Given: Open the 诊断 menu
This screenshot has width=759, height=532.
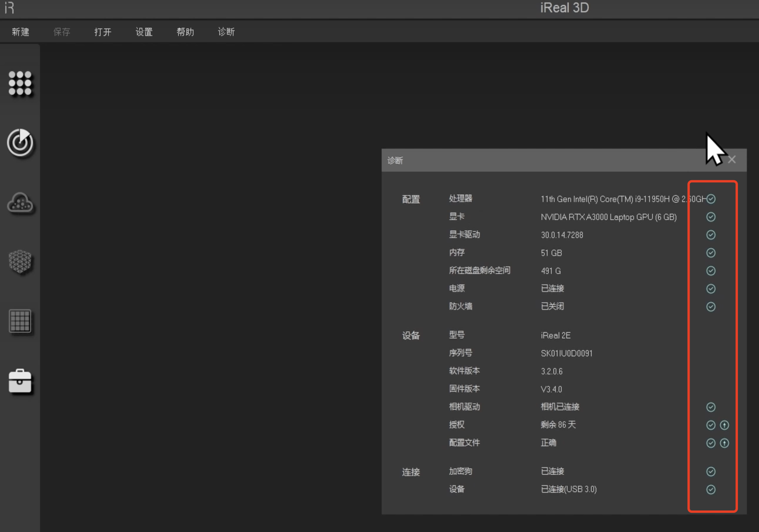Looking at the screenshot, I should click(226, 32).
